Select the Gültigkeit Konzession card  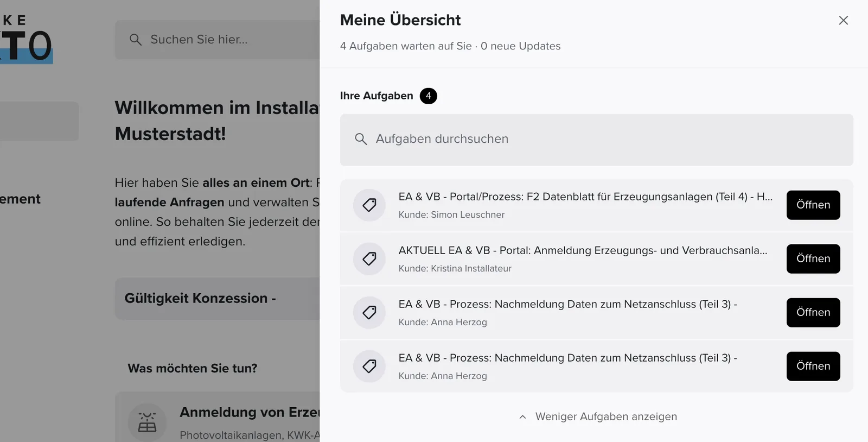point(218,299)
